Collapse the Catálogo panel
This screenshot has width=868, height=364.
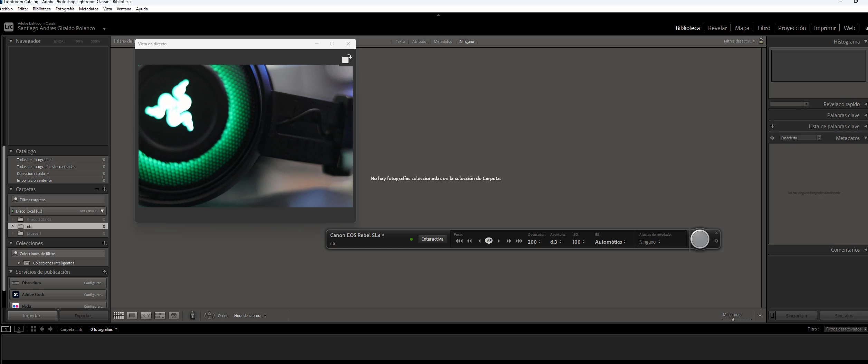point(11,151)
